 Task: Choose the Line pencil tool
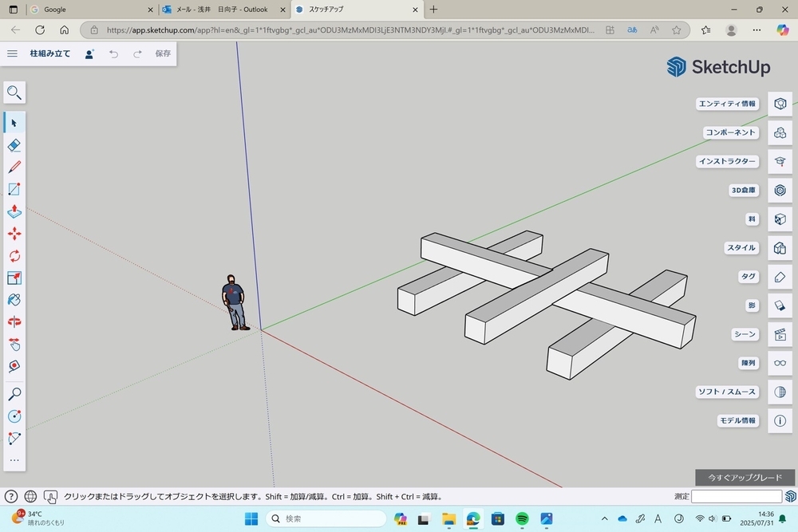click(x=14, y=167)
